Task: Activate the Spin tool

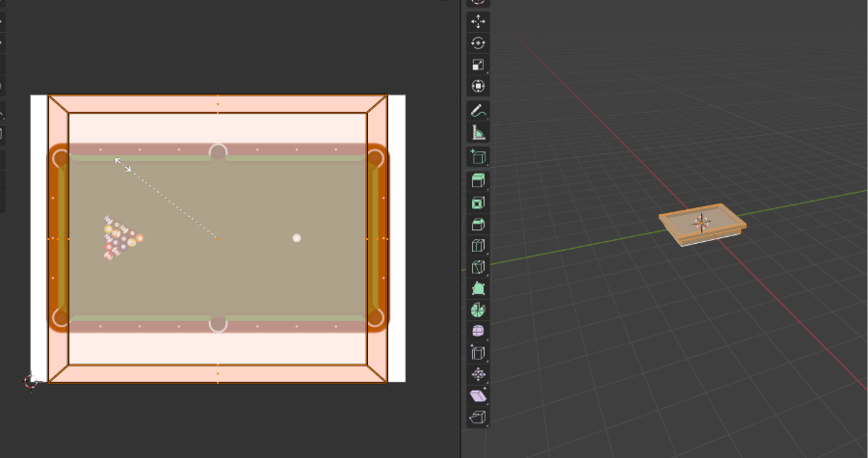Action: [x=478, y=310]
